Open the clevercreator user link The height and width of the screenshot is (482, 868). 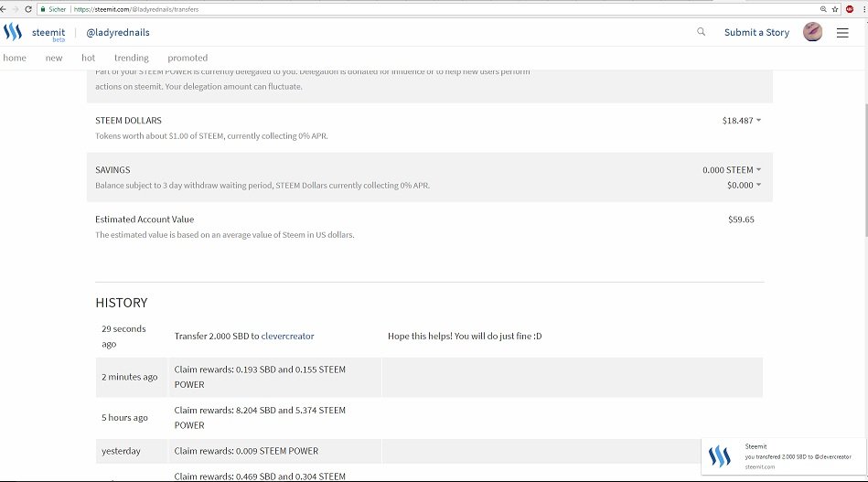coord(287,336)
